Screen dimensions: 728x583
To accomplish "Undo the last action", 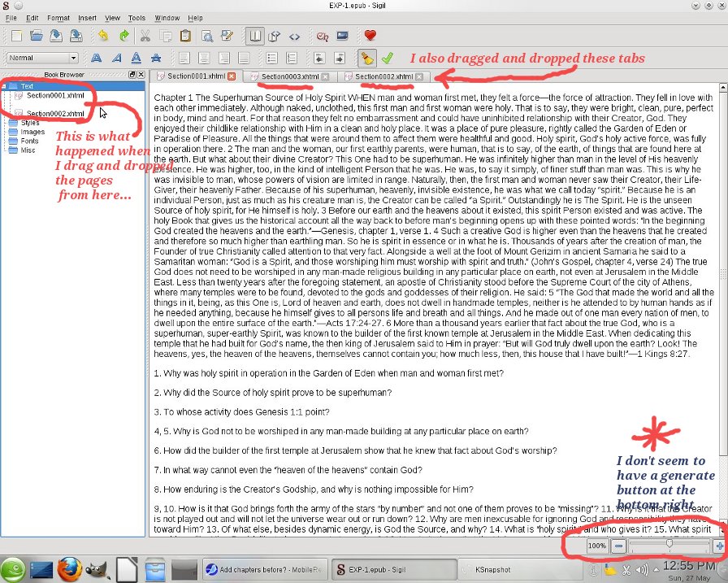I will 103,36.
